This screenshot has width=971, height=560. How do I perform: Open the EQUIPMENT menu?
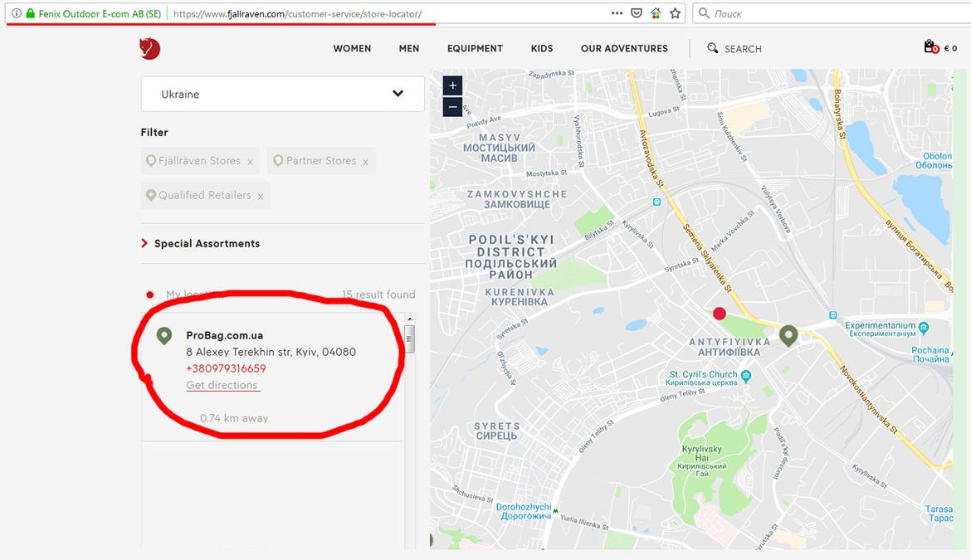point(475,48)
